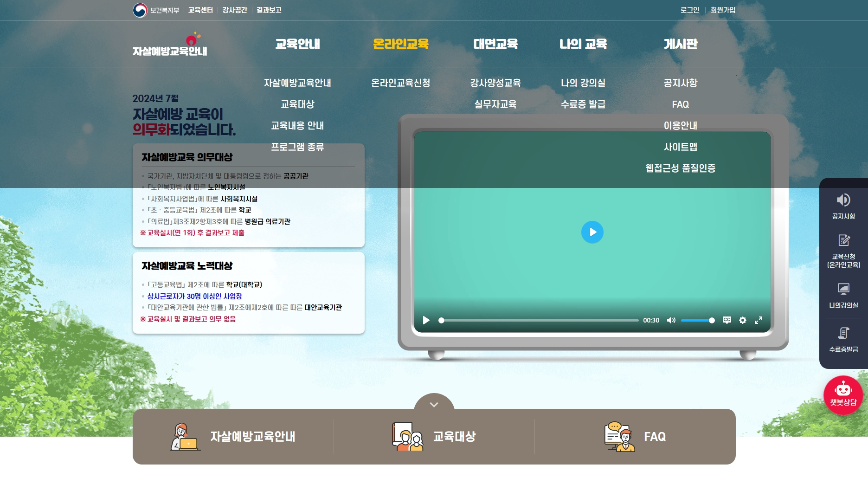Image resolution: width=868 pixels, height=497 pixels.
Task: Select 자살예방교육안내 submenu item
Action: pyautogui.click(x=297, y=83)
